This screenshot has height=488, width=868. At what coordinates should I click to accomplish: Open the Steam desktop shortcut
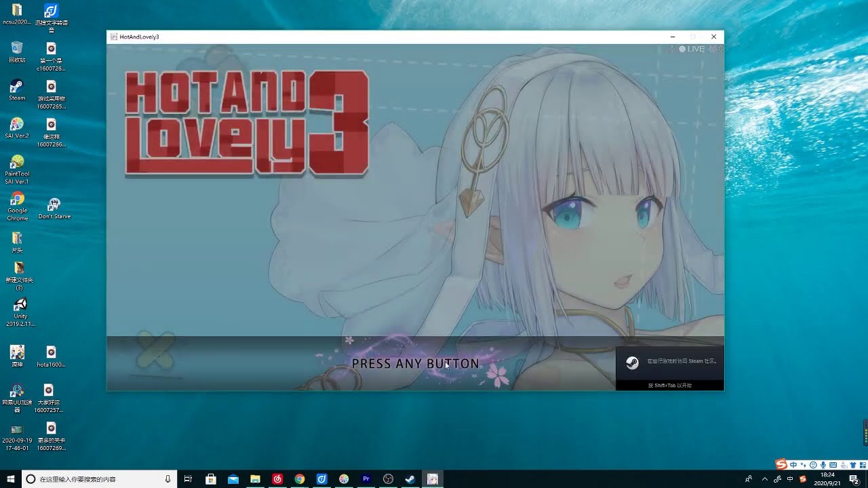17,90
